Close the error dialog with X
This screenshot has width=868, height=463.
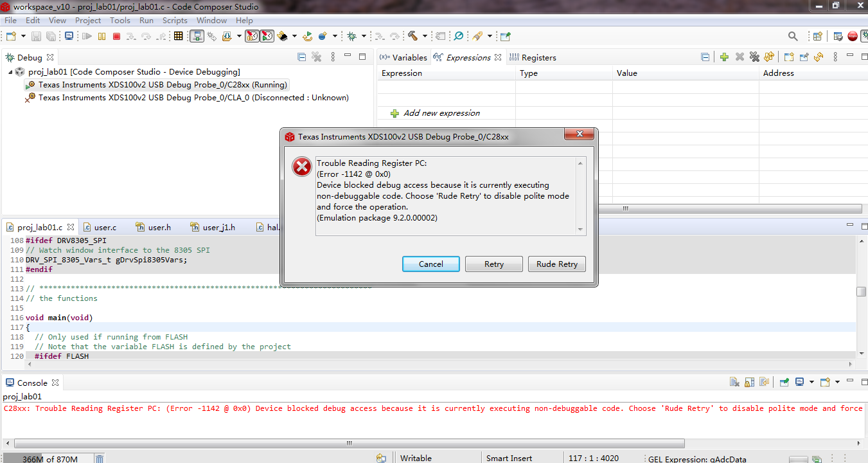pyautogui.click(x=579, y=134)
